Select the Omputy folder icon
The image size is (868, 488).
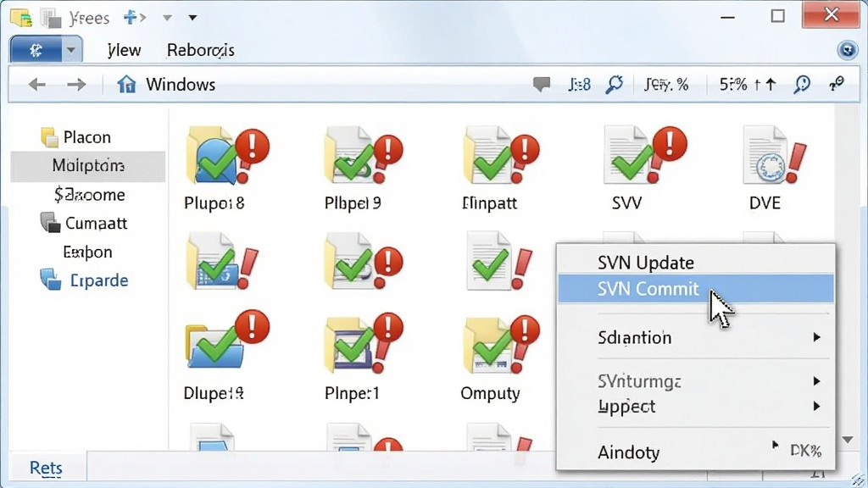pyautogui.click(x=501, y=344)
